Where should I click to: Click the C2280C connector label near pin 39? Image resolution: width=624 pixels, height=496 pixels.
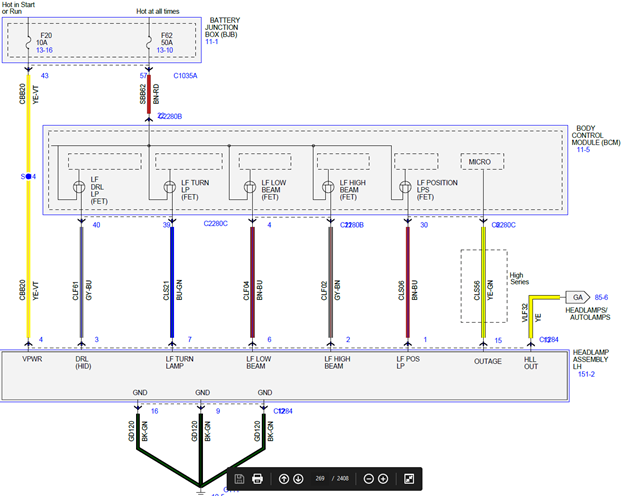215,224
